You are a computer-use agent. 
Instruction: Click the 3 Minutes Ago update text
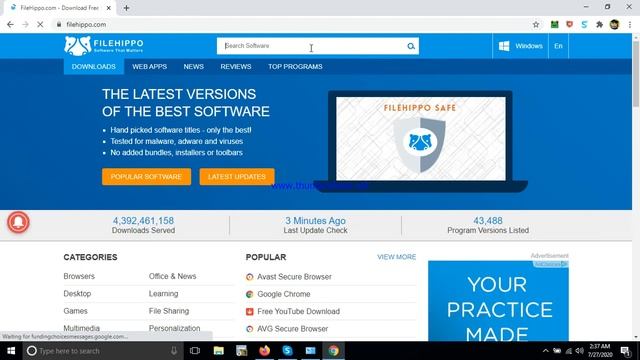[316, 221]
